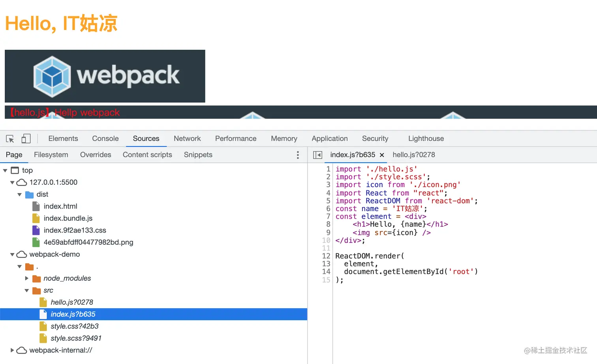Click the node_modules folder icon

pyautogui.click(x=37, y=279)
